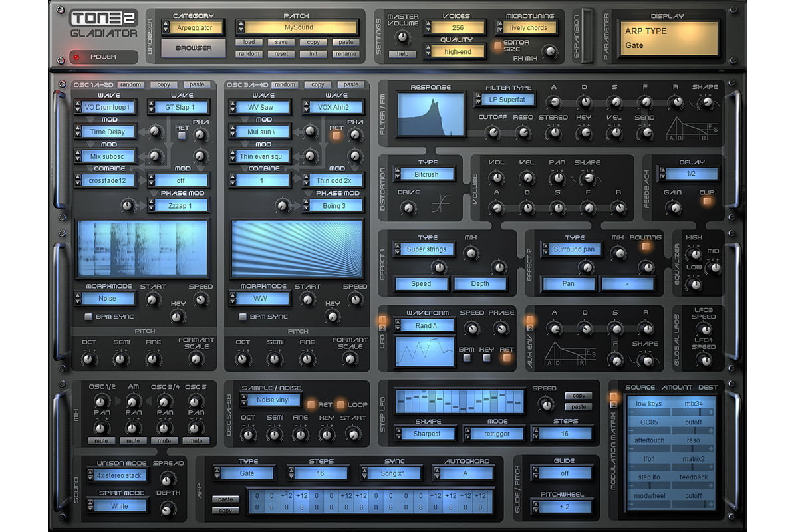Click the ARP paste button
The width and height of the screenshot is (798, 532).
[225, 499]
